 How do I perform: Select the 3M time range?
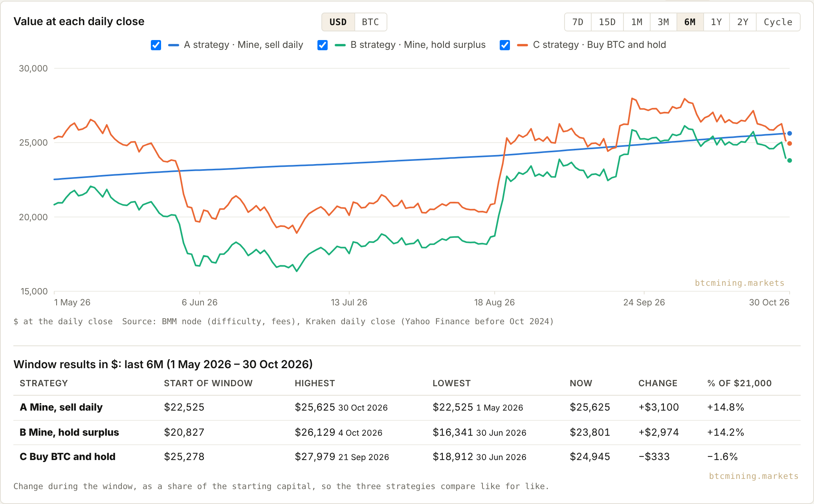coord(664,22)
